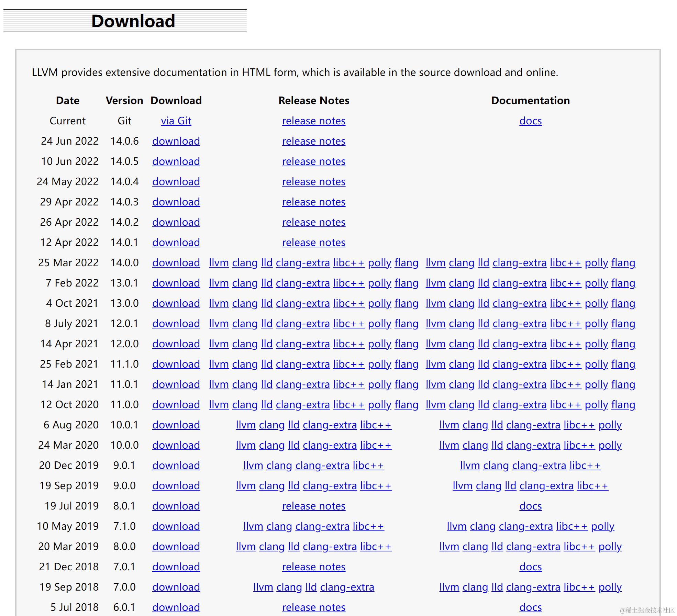Open polly release notes for 13.0.0
The width and height of the screenshot is (677, 616).
(379, 303)
